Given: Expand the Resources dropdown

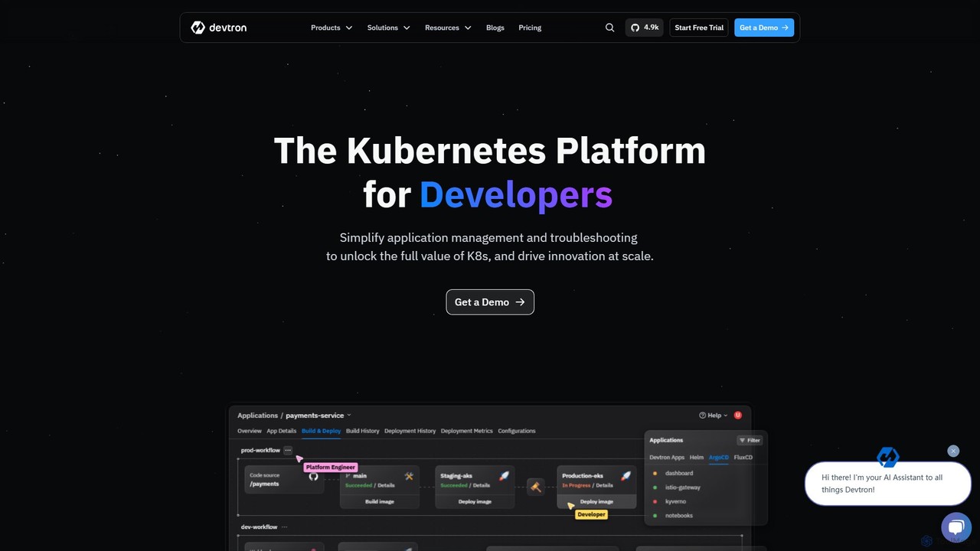Looking at the screenshot, I should (x=448, y=28).
